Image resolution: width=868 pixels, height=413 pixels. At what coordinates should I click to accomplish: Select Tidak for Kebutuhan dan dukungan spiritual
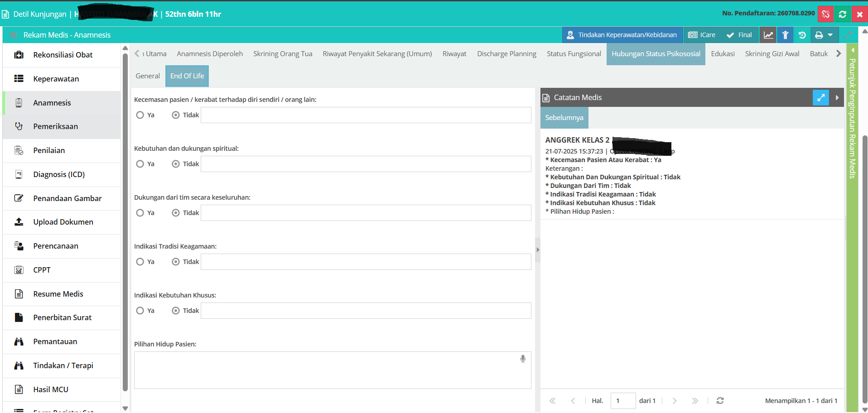[x=176, y=164]
